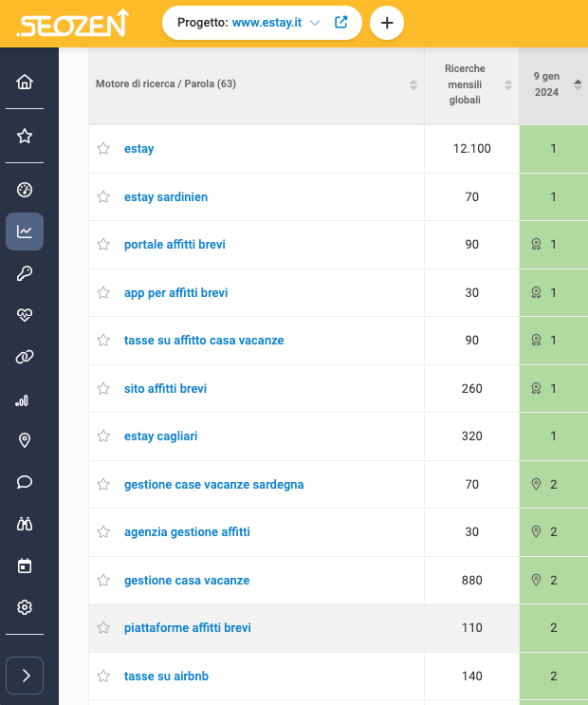
Task: Expand the sidebar with arrow button
Action: [25, 676]
